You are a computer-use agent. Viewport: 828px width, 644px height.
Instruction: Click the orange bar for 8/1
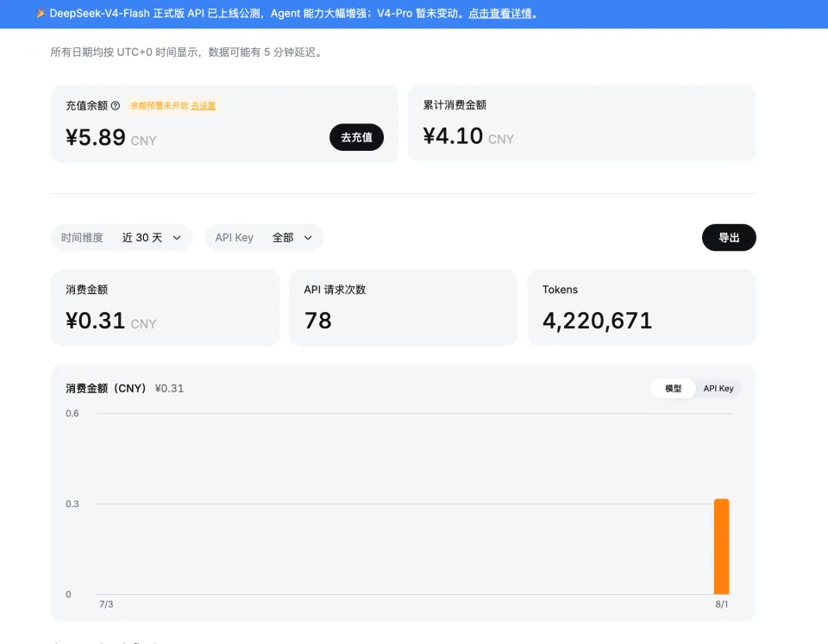pos(721,547)
